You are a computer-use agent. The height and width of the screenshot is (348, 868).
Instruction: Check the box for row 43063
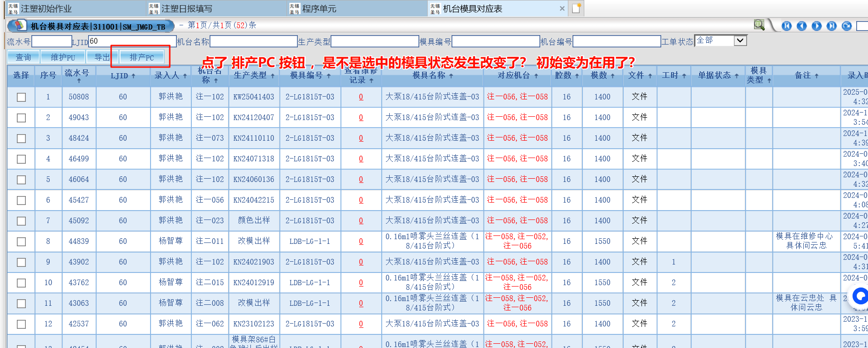click(x=21, y=303)
